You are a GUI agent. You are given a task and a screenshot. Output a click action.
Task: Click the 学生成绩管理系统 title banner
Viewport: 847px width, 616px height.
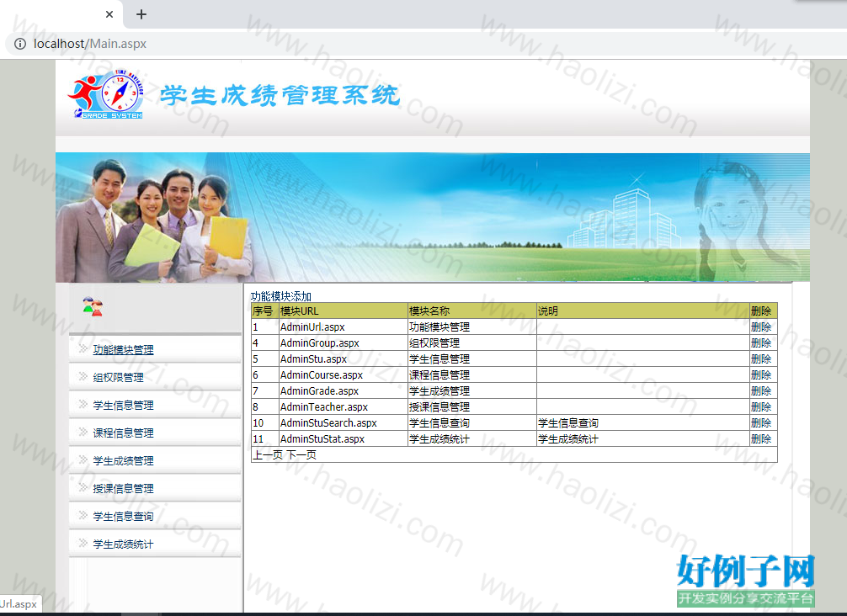pos(280,96)
